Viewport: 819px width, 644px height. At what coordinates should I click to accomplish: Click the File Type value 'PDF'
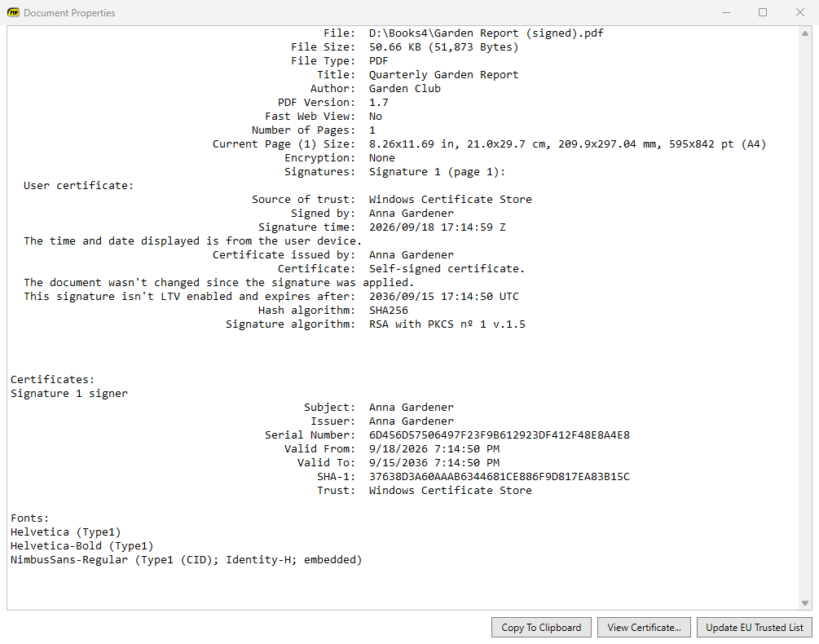tap(379, 61)
